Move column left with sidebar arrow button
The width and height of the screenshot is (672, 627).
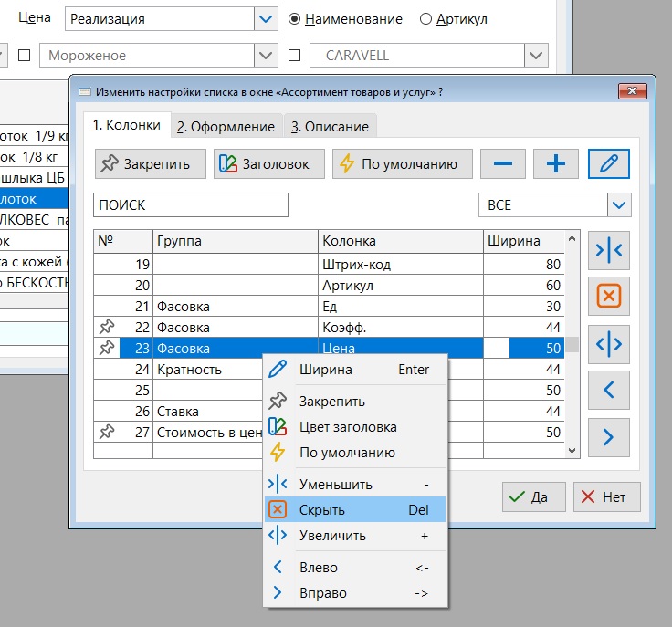609,391
